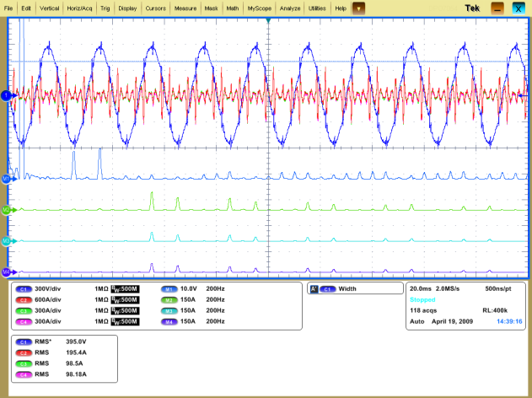This screenshot has width=532, height=398.
Task: Click the C1 bandwidth 500M indicator
Action: click(125, 289)
